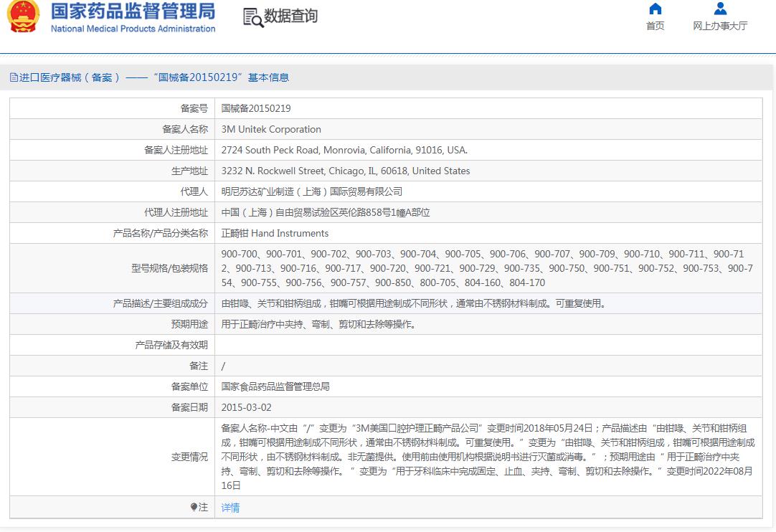Select intended use text 用于正畸治疗中夹持
776x532 pixels.
click(x=318, y=324)
